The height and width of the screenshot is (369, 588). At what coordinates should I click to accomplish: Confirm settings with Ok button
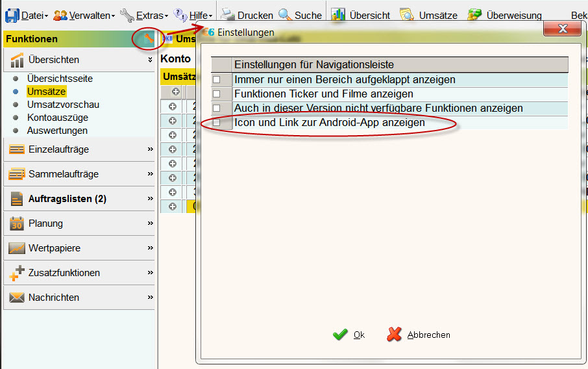(x=349, y=335)
